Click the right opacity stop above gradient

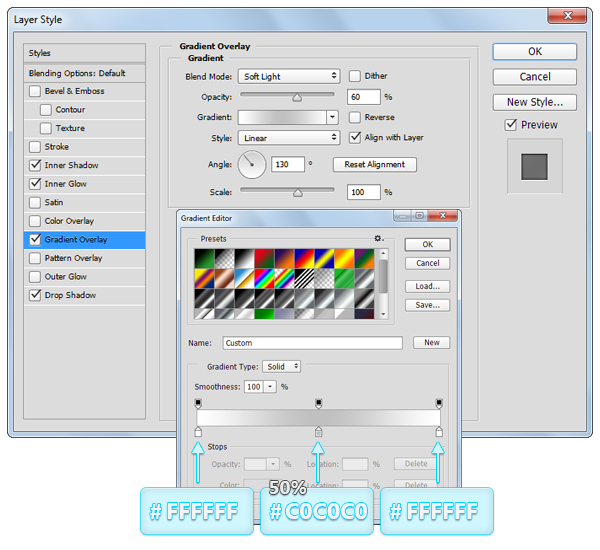click(x=439, y=403)
